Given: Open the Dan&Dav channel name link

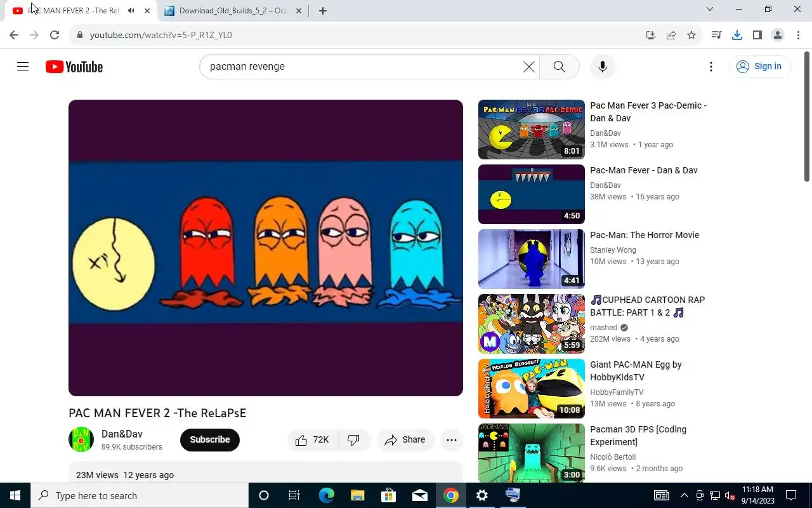Looking at the screenshot, I should point(122,434).
